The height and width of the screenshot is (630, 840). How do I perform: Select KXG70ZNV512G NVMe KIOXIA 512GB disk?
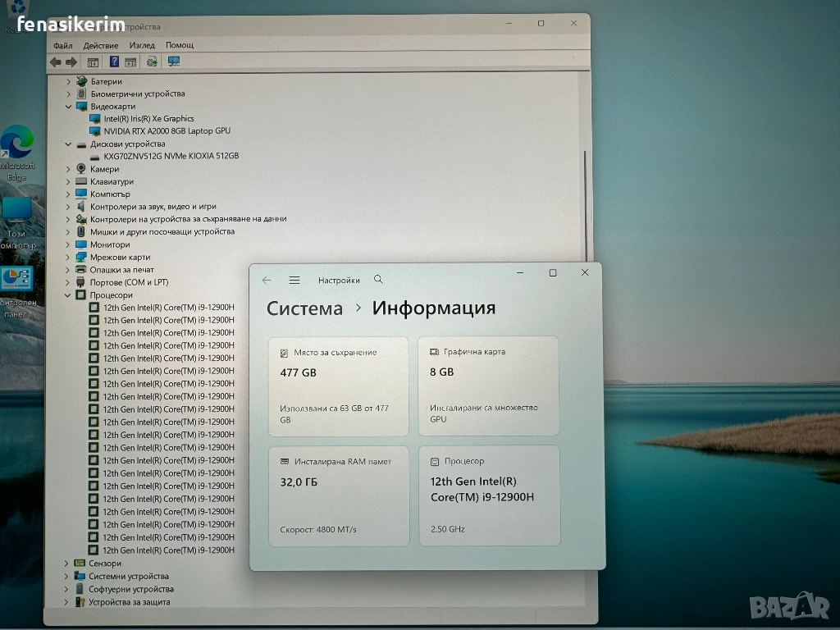click(x=171, y=156)
